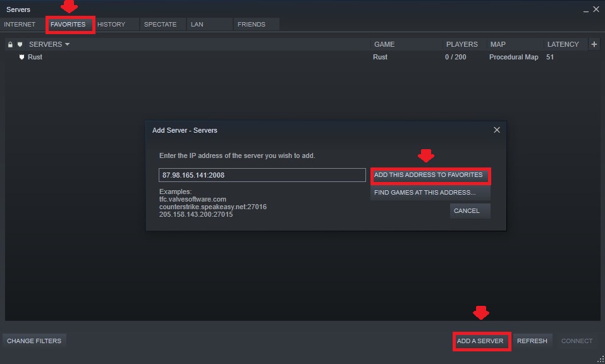Click the server IP address input field
Image resolution: width=605 pixels, height=364 pixels.
(262, 174)
